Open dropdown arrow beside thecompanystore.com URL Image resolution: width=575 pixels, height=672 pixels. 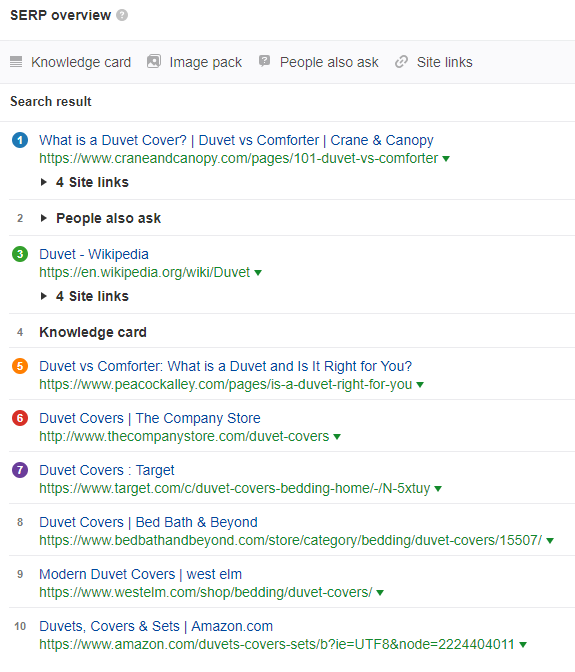coord(337,437)
